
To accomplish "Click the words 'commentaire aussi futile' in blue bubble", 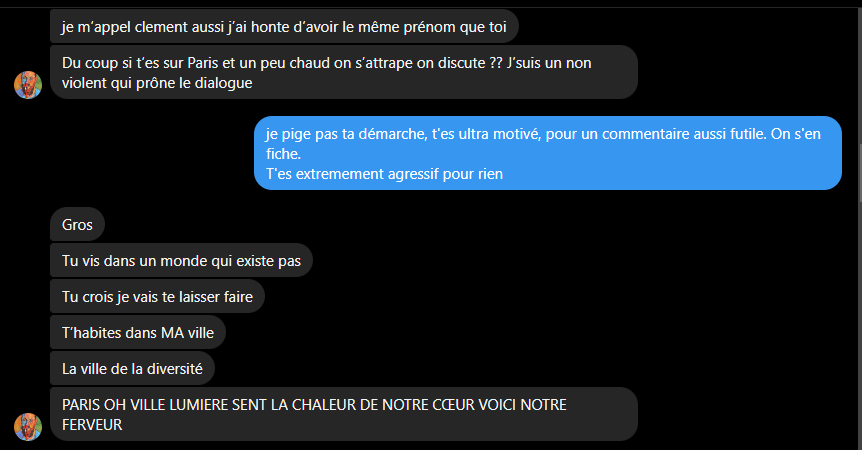I will tap(684, 134).
